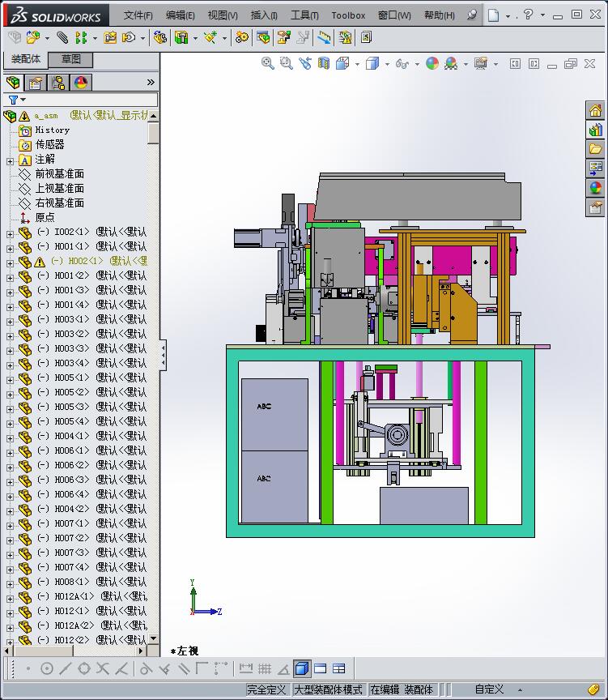Click the Show Hidden Components icon
Image resolution: width=608 pixels, height=700 pixels.
point(160,37)
